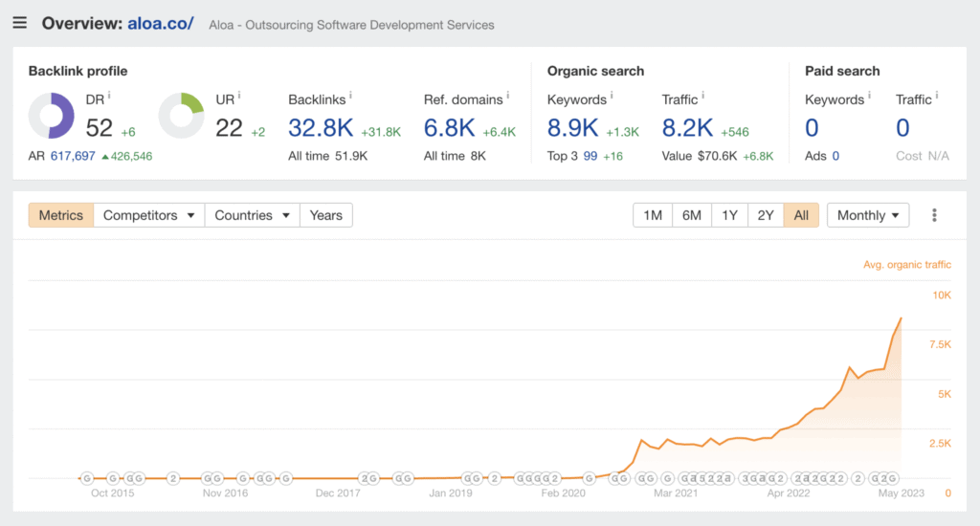Click the "5" update marker on timeline
The width and height of the screenshot is (980, 526).
(702, 478)
